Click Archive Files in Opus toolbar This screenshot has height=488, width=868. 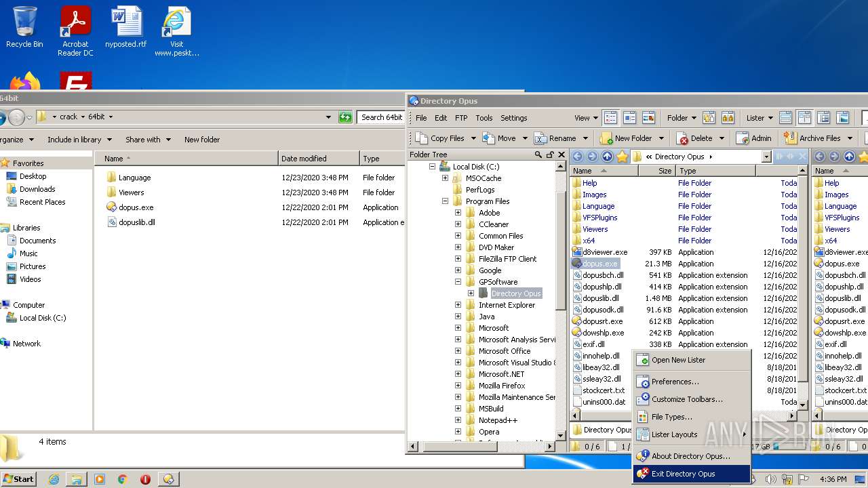(812, 138)
